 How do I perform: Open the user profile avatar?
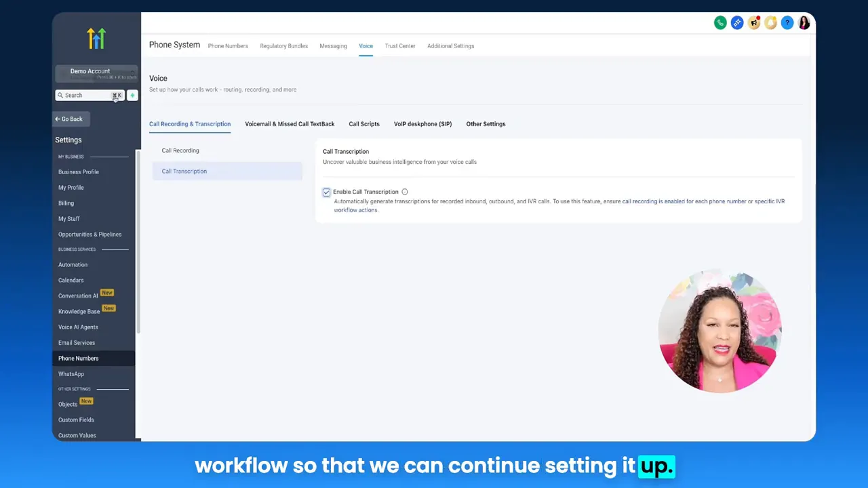pos(804,23)
